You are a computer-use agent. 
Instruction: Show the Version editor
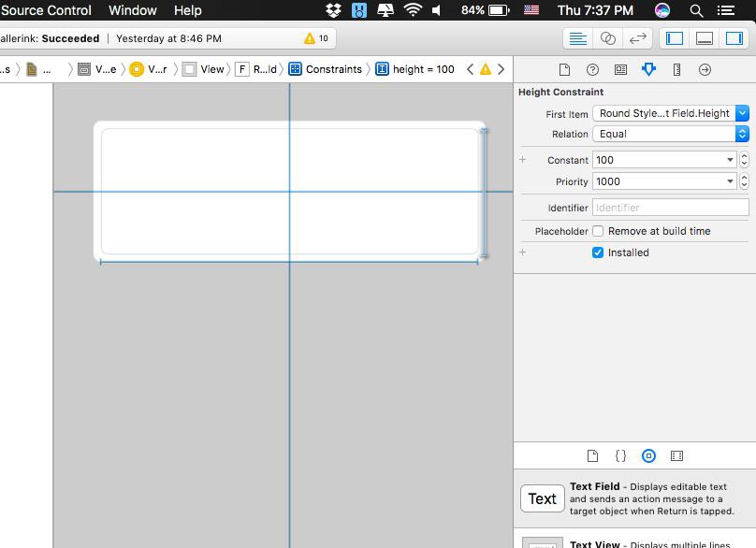pos(637,38)
